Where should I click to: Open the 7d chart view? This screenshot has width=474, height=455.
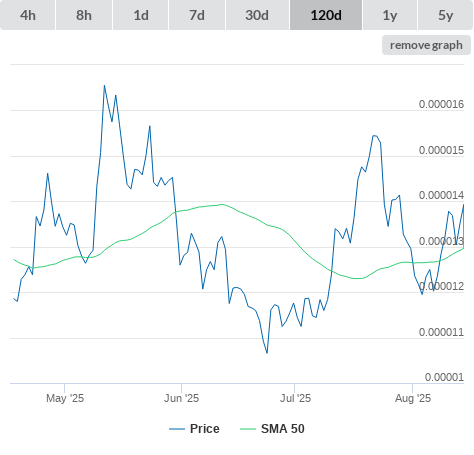click(197, 15)
